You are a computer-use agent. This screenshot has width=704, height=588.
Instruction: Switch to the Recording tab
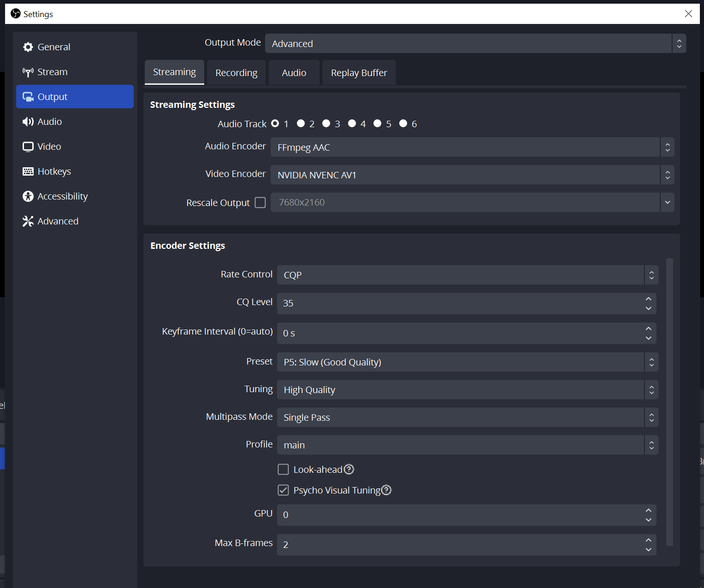[237, 72]
